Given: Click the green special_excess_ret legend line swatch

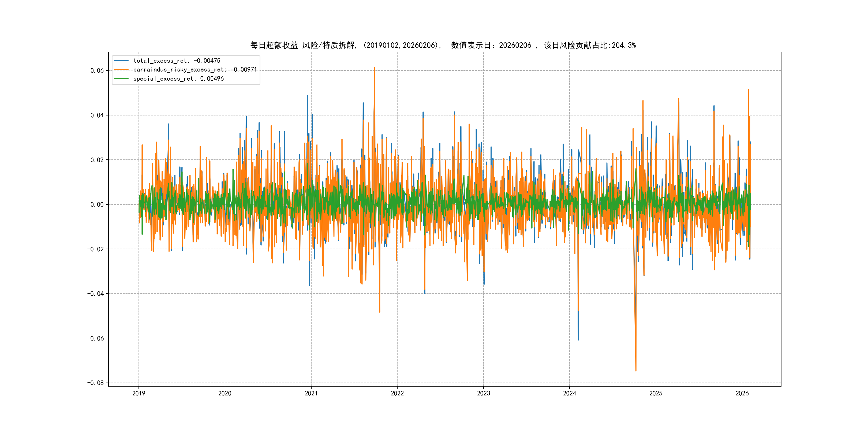Looking at the screenshot, I should pos(121,78).
